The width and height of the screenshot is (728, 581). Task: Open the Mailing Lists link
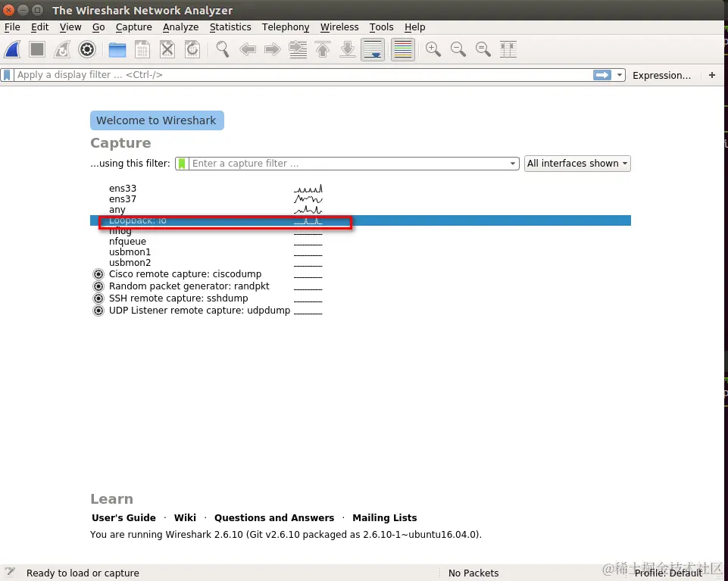tap(384, 518)
